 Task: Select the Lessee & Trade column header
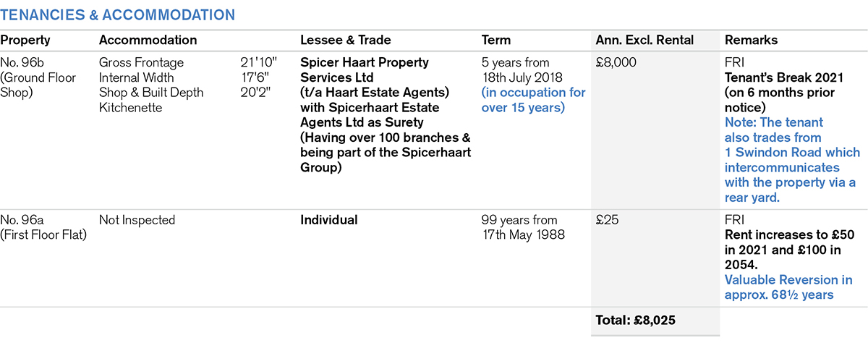click(x=346, y=41)
